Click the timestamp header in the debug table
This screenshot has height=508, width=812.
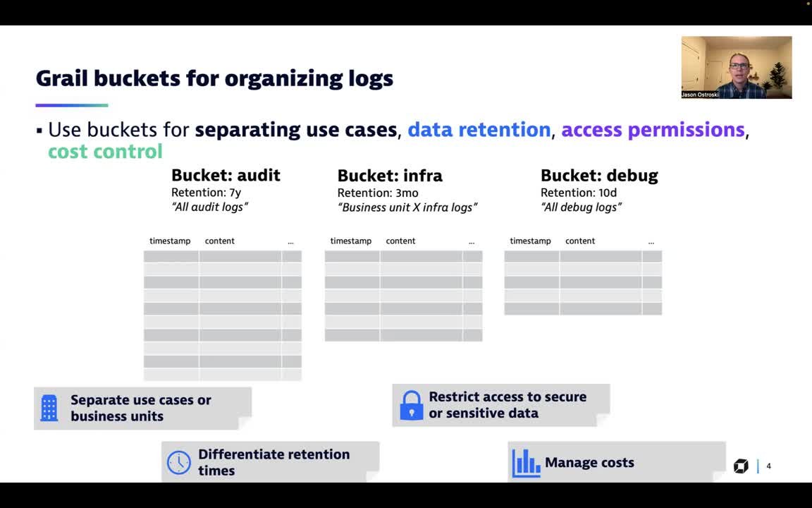coord(530,241)
